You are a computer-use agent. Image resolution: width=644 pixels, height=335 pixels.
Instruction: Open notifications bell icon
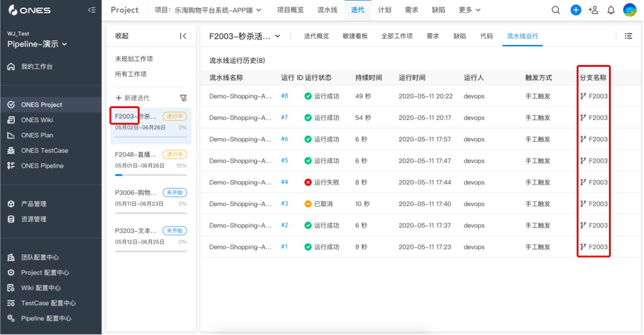(x=611, y=10)
